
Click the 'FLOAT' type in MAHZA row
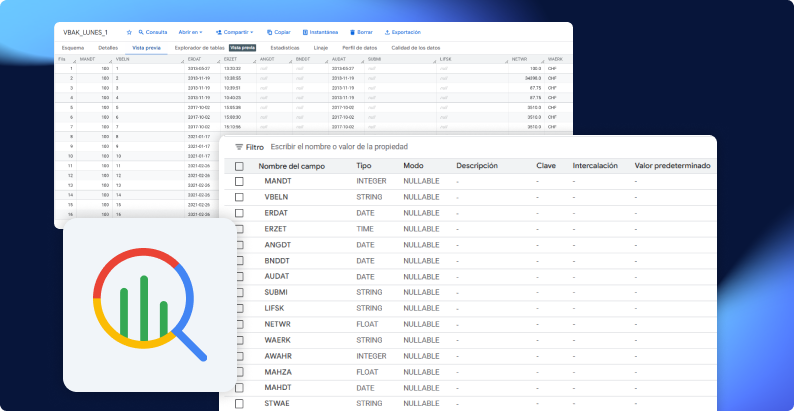tap(367, 372)
